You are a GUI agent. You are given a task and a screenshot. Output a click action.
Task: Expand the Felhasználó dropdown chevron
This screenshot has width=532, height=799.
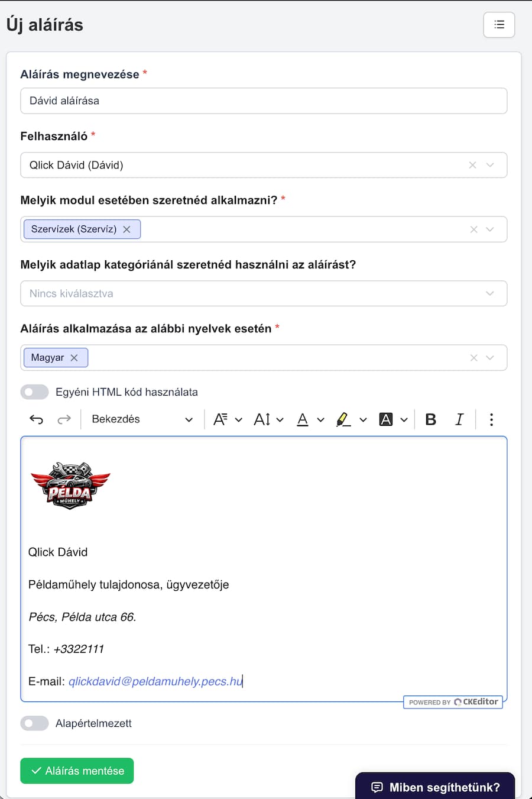pos(490,165)
